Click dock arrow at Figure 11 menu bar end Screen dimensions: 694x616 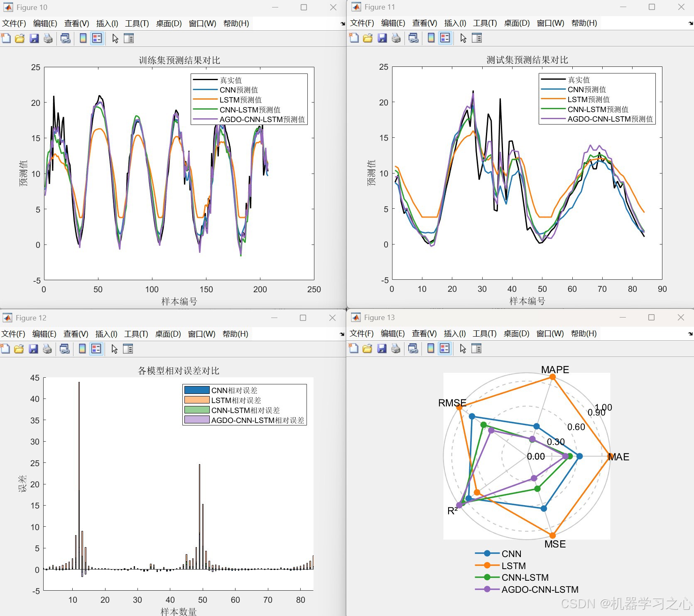click(x=691, y=23)
